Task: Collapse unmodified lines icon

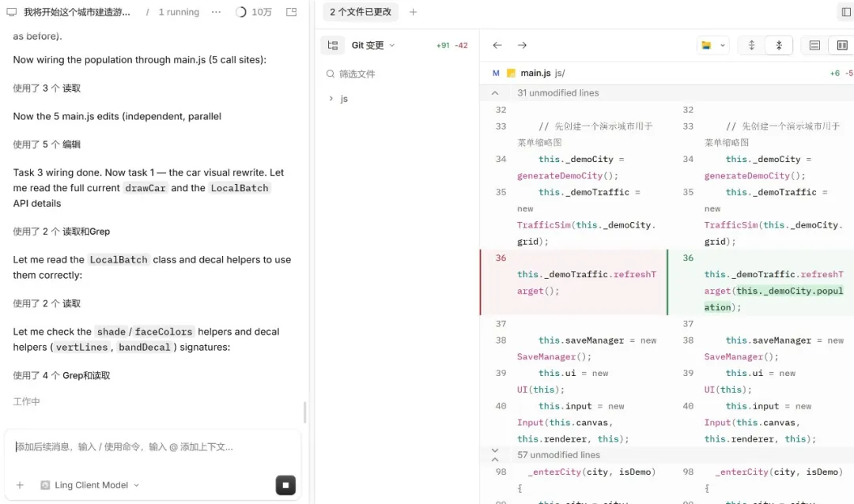Action: (779, 45)
